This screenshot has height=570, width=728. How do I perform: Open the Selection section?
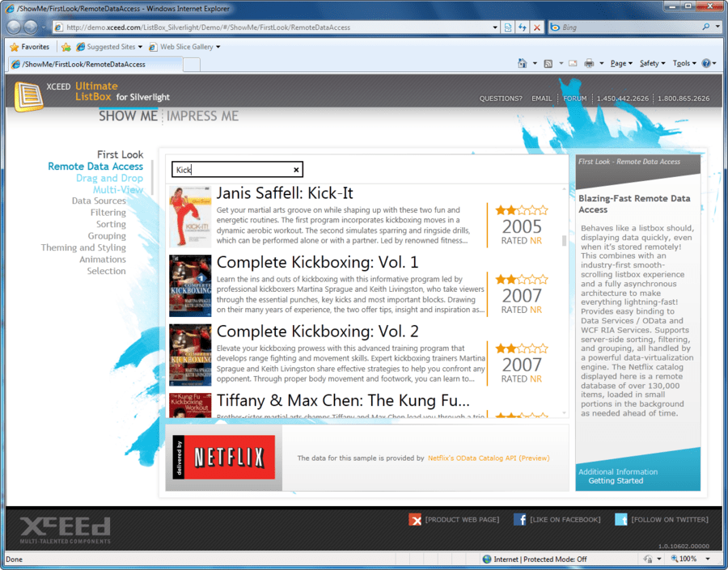tap(106, 271)
